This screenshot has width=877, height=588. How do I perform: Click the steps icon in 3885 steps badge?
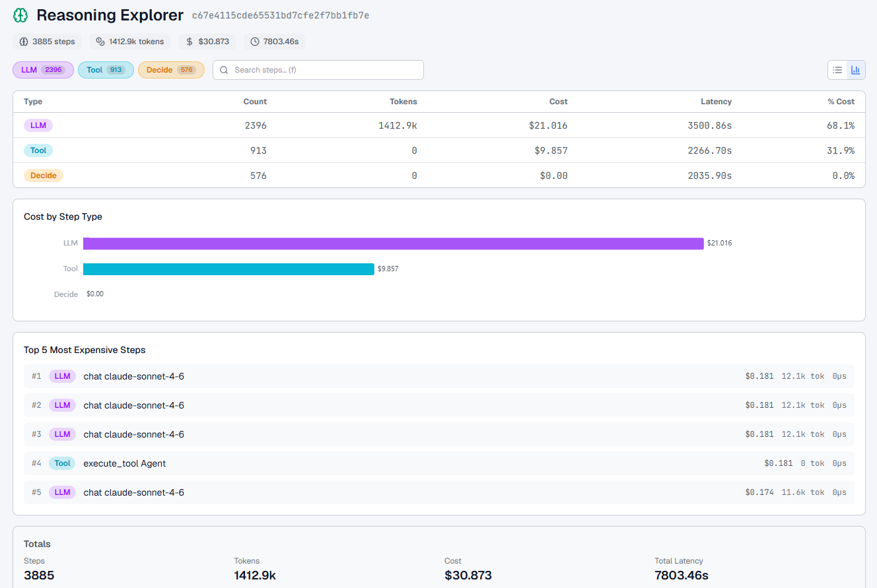[24, 42]
